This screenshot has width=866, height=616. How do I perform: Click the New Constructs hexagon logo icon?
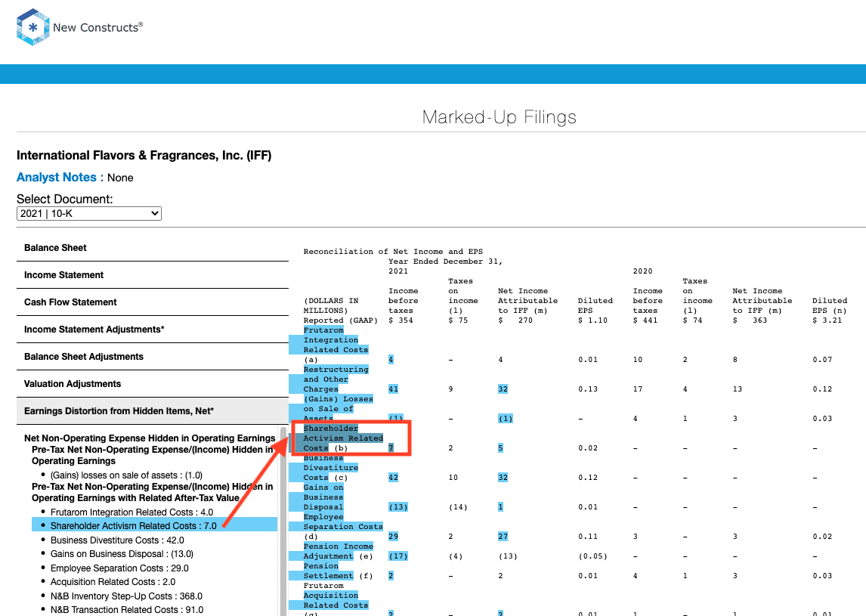(x=33, y=27)
